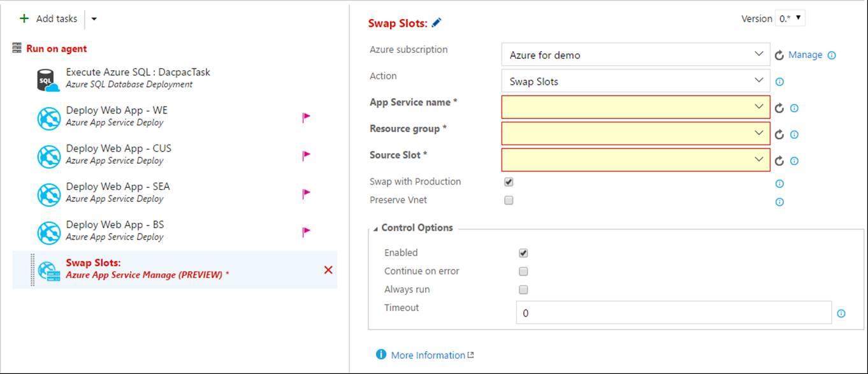Open the Source Slot dropdown
868x374 pixels.
click(x=635, y=160)
